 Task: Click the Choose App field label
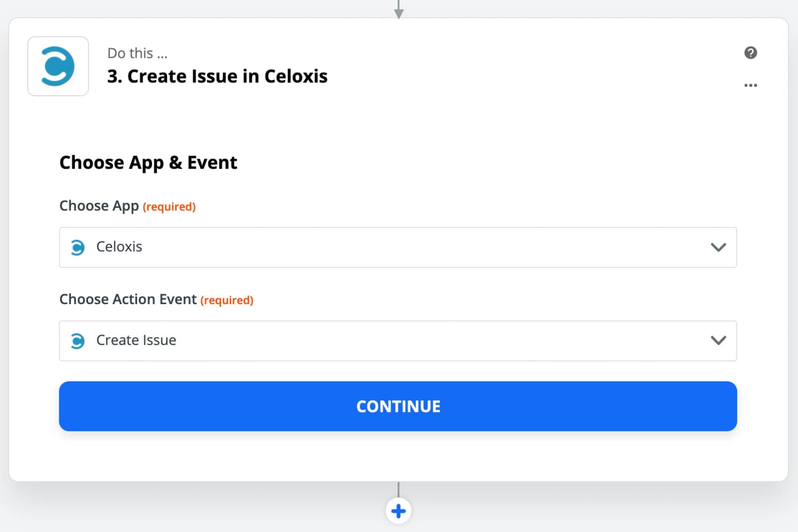coord(99,206)
